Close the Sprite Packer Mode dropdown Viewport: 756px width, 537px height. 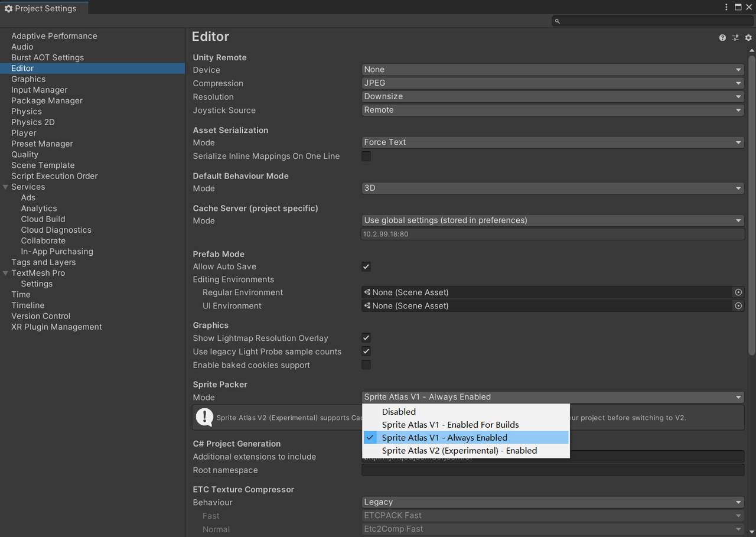[553, 397]
